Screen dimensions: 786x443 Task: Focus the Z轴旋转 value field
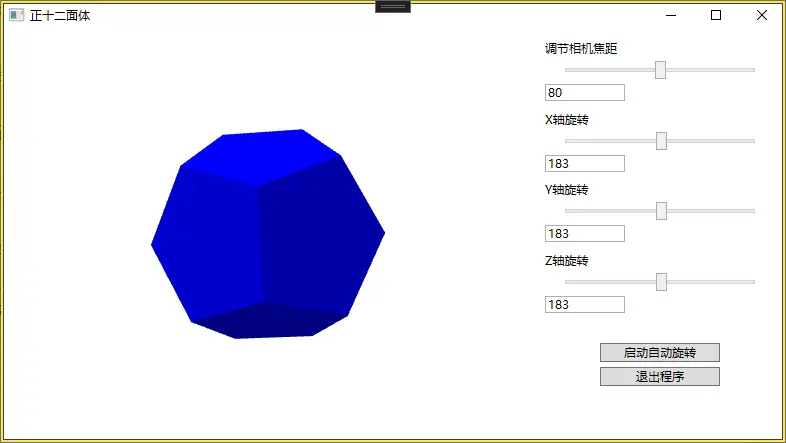coord(584,305)
